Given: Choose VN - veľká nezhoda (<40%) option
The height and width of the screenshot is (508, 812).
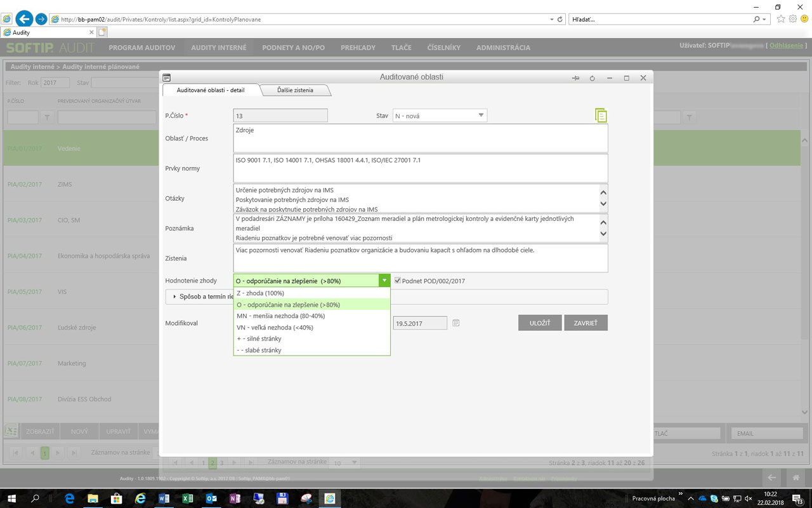Looking at the screenshot, I should 274,328.
